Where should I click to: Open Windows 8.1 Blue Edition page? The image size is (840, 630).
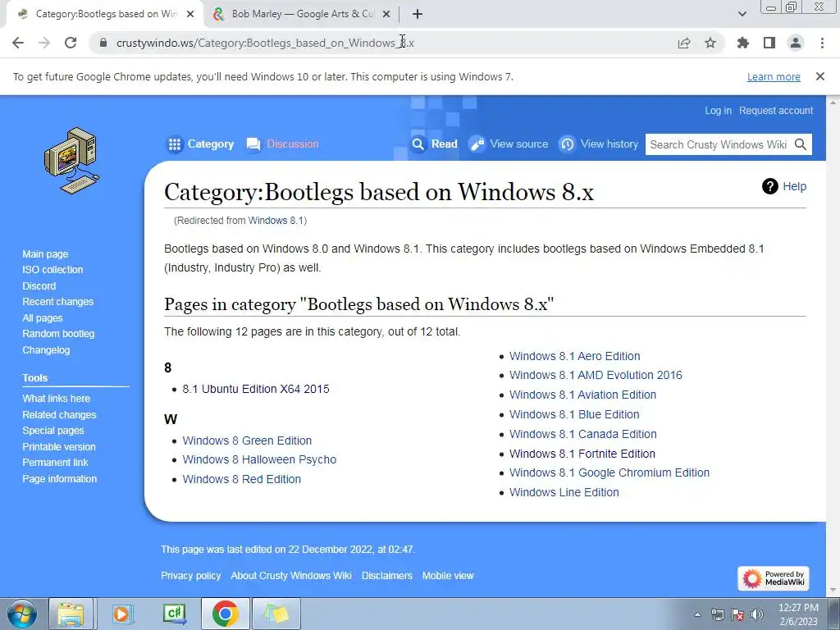point(574,414)
